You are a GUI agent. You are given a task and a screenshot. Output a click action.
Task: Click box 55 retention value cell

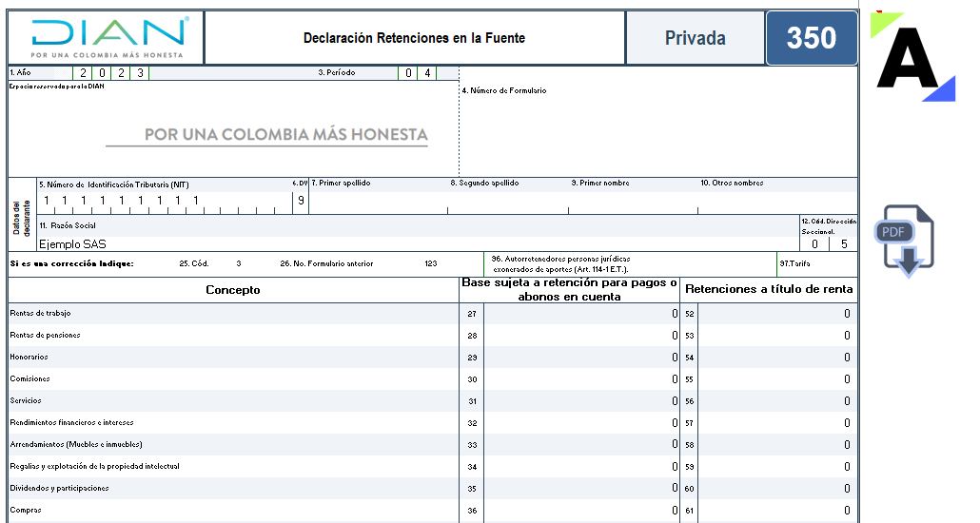coord(777,379)
